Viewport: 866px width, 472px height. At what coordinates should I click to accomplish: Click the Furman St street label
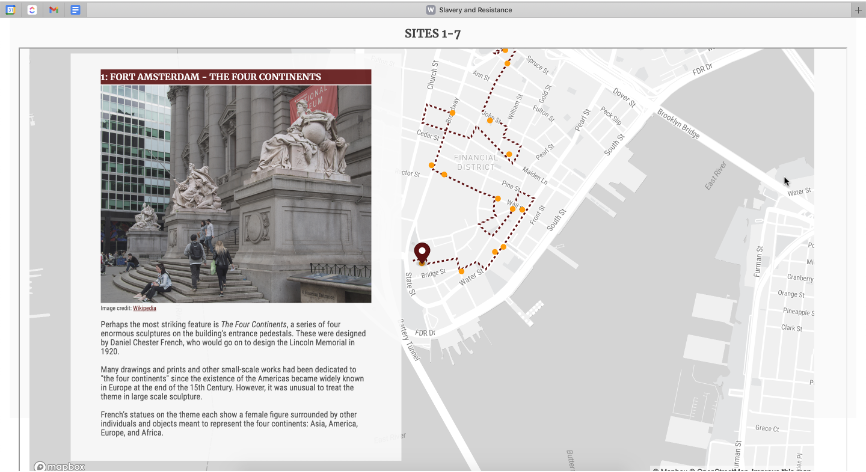pyautogui.click(x=758, y=262)
